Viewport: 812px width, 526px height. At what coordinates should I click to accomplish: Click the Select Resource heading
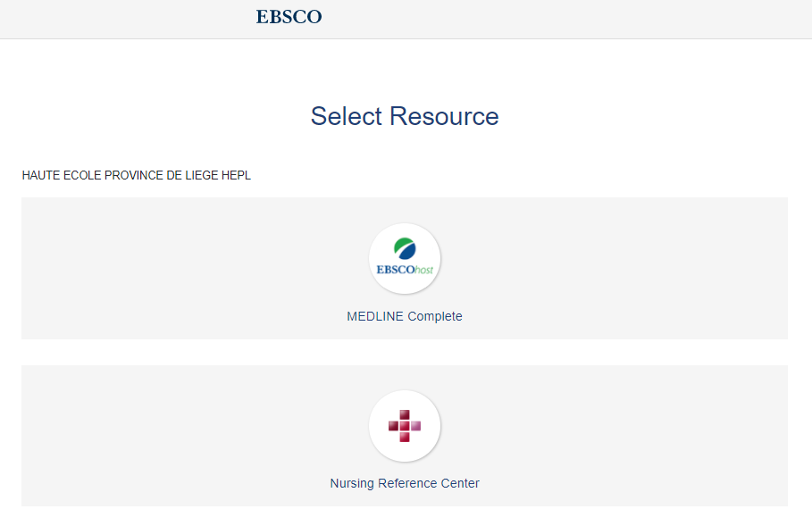(x=405, y=116)
